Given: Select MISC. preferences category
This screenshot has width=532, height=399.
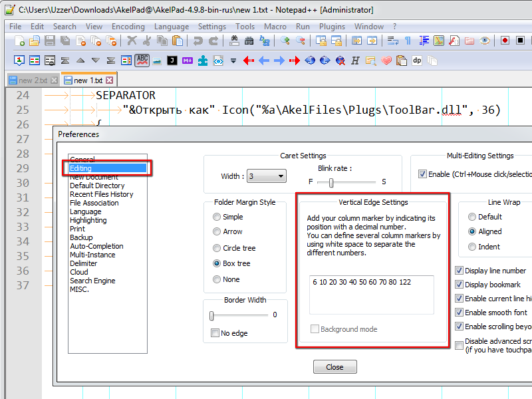Looking at the screenshot, I should pyautogui.click(x=79, y=289).
